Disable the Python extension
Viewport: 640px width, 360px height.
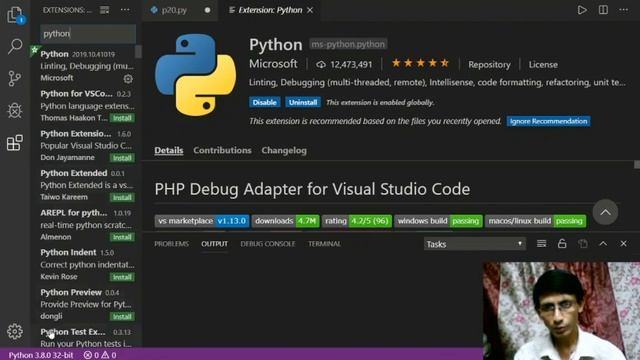click(x=264, y=102)
